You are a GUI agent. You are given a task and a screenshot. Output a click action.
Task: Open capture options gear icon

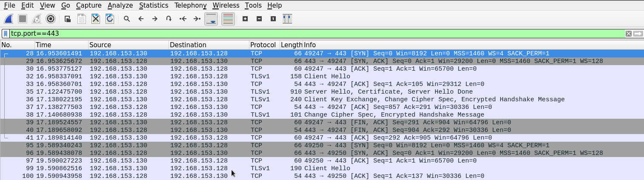point(51,19)
